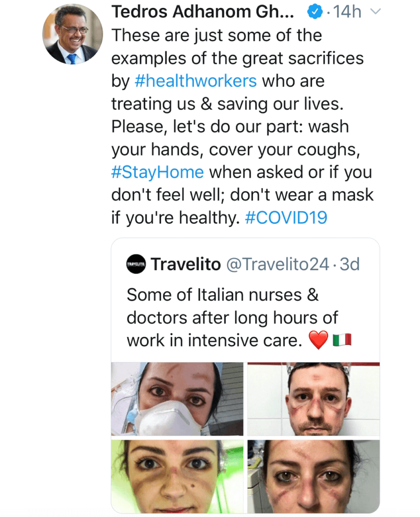This screenshot has height=517, width=420.
Task: Open the #COVID19 hashtag
Action: (286, 218)
